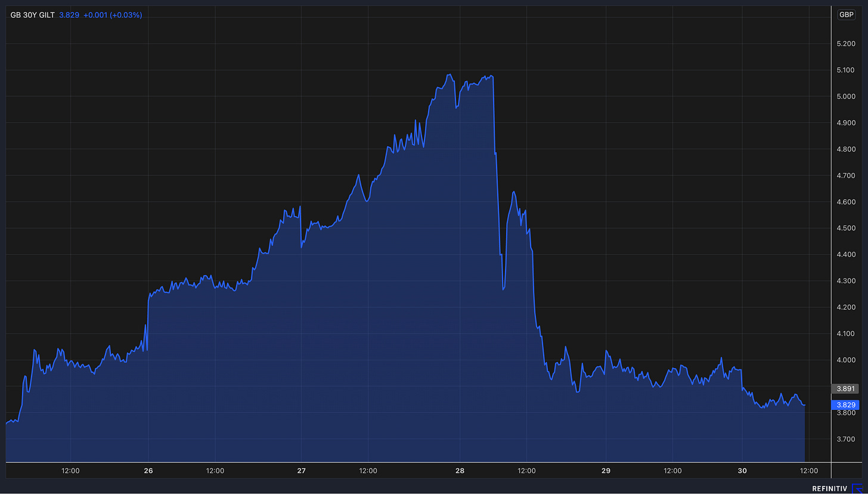868x494 pixels.
Task: Click the 5.000 y-axis label
Action: tap(847, 96)
